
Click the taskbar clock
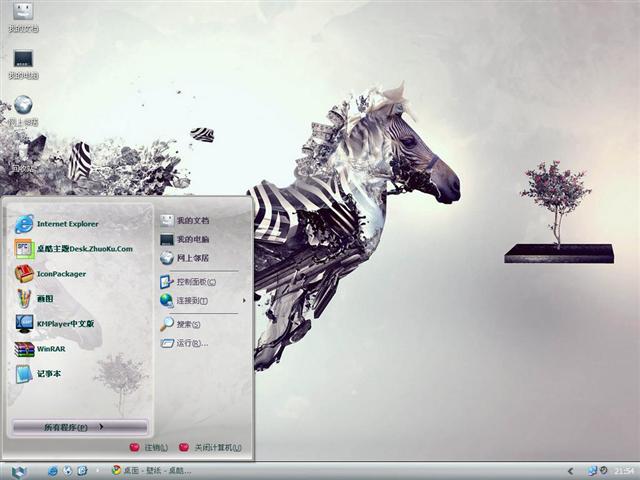click(624, 471)
